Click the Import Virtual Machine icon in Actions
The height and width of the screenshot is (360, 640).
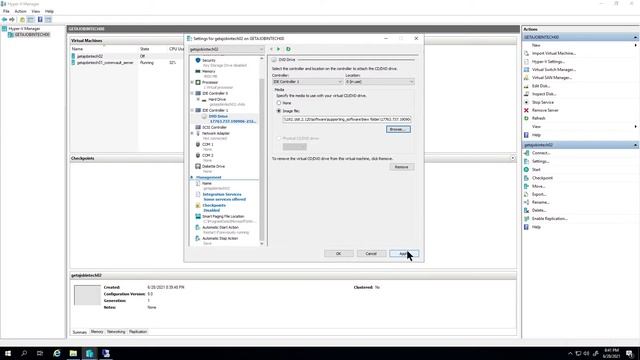pos(526,53)
